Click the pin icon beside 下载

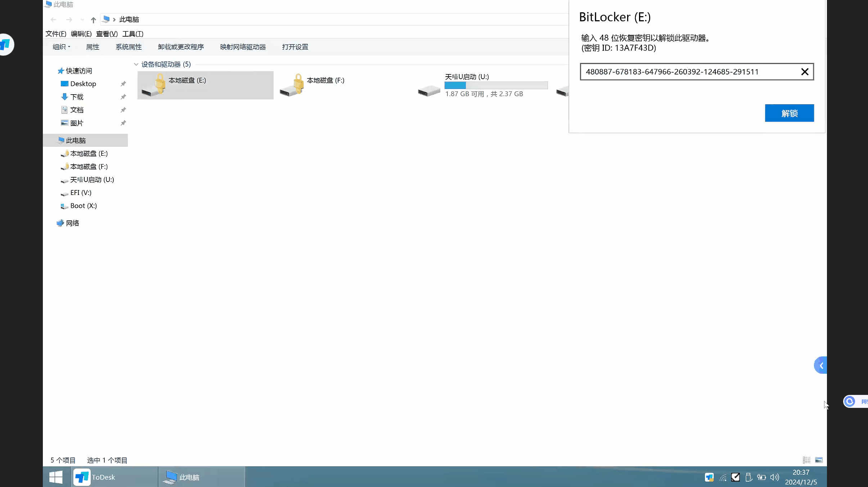[123, 97]
